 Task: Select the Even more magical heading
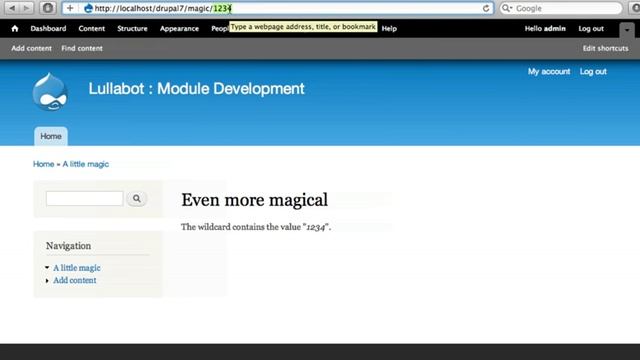click(x=254, y=200)
